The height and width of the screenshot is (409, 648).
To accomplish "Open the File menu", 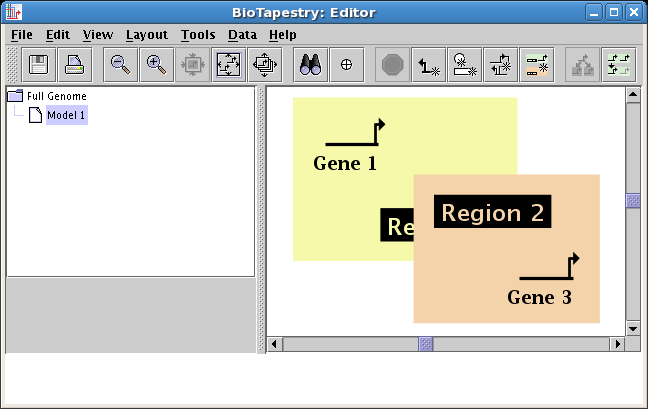I will (21, 34).
